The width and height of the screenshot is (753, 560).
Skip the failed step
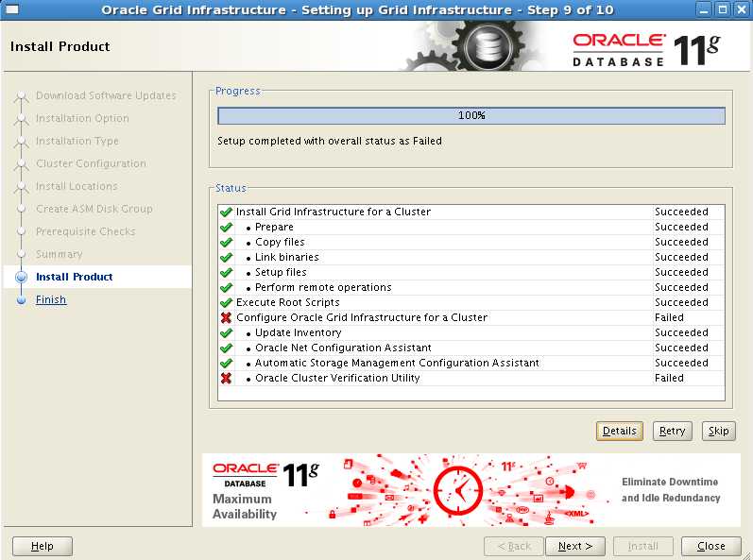[x=718, y=431]
